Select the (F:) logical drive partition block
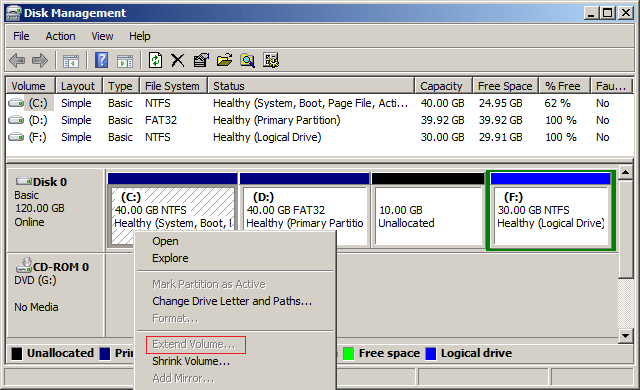The image size is (640, 390). [x=551, y=210]
